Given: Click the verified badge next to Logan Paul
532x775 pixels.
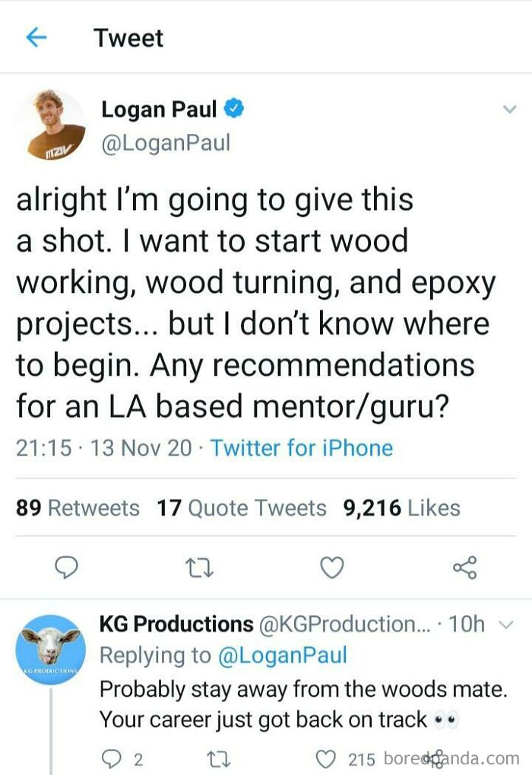Looking at the screenshot, I should (232, 110).
